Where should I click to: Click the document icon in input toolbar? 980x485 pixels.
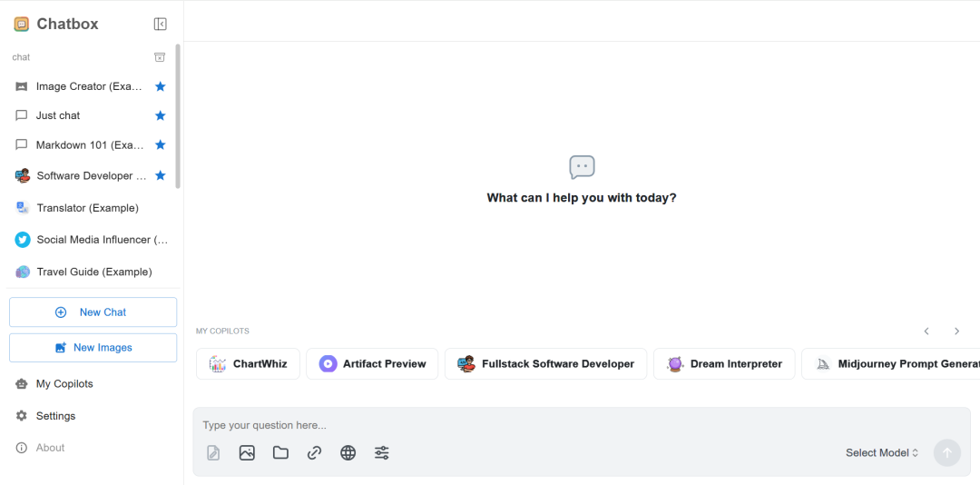tap(213, 452)
